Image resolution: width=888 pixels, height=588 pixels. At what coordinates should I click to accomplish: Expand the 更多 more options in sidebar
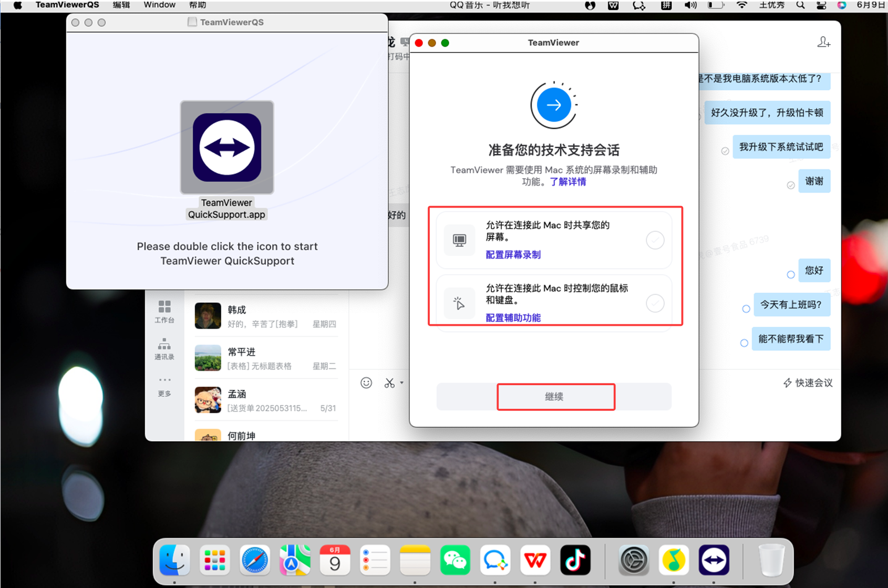point(164,386)
